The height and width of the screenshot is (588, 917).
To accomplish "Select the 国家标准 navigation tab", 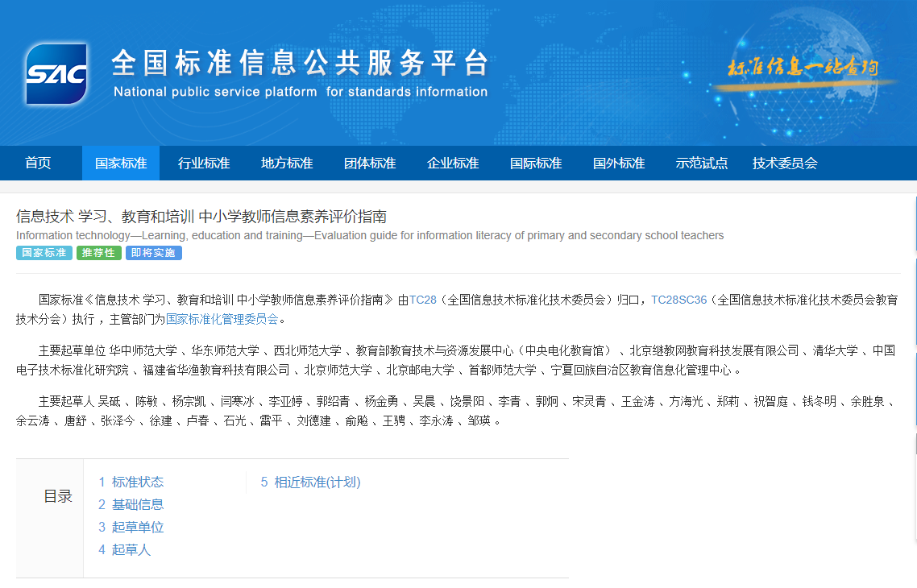I will 121,164.
